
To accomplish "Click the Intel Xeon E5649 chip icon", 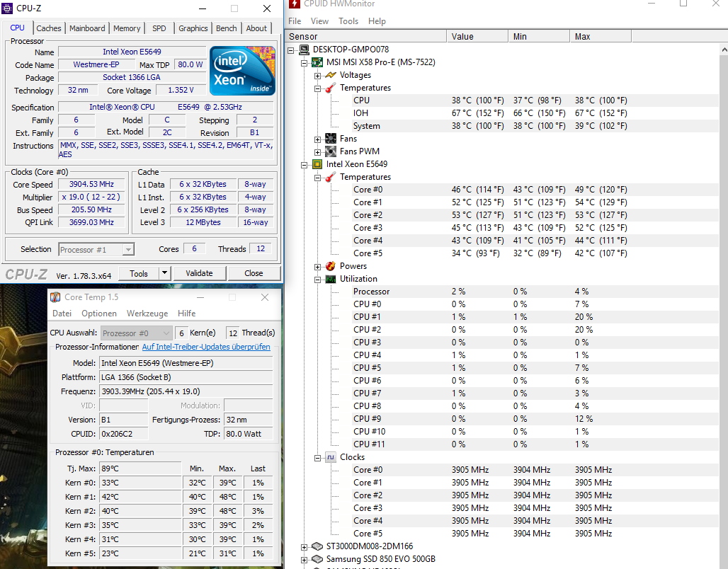I will (317, 164).
